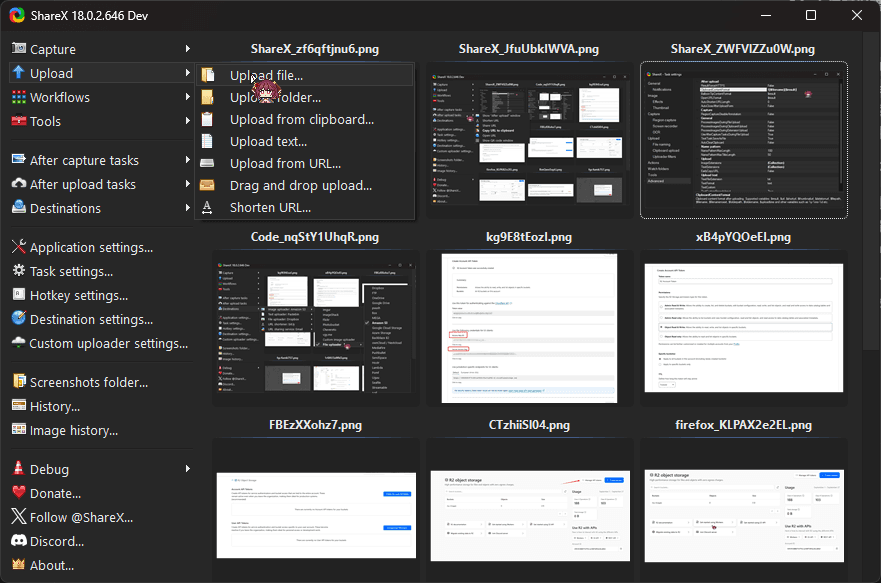Click the Discord logo icon

pyautogui.click(x=18, y=541)
